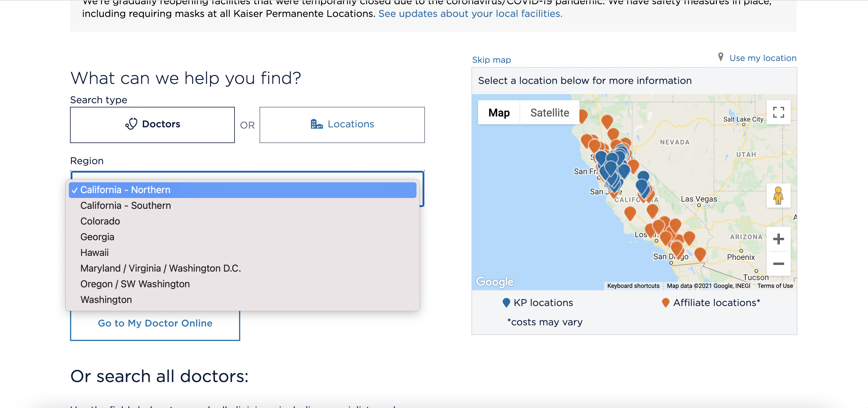Click the orange map pin directly above Los Angeles label
This screenshot has height=408, width=868.
tap(650, 230)
